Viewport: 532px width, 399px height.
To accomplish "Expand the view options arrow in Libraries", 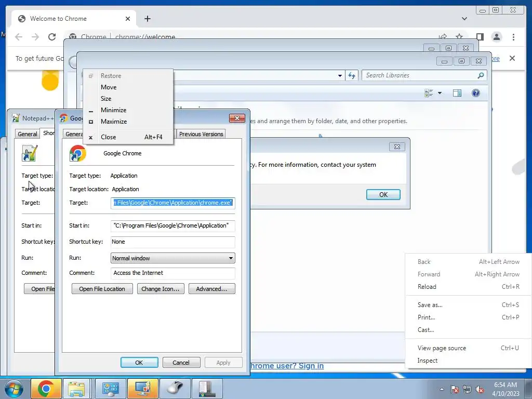I will click(440, 93).
